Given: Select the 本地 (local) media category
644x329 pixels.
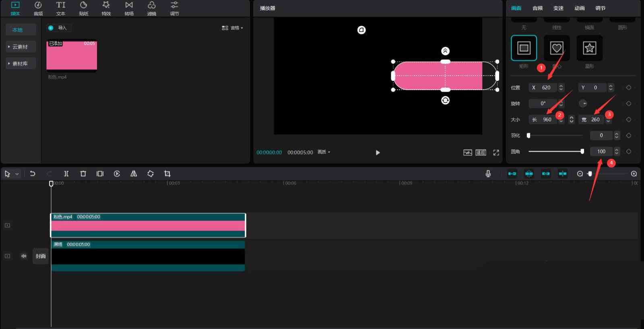Looking at the screenshot, I should pos(21,30).
